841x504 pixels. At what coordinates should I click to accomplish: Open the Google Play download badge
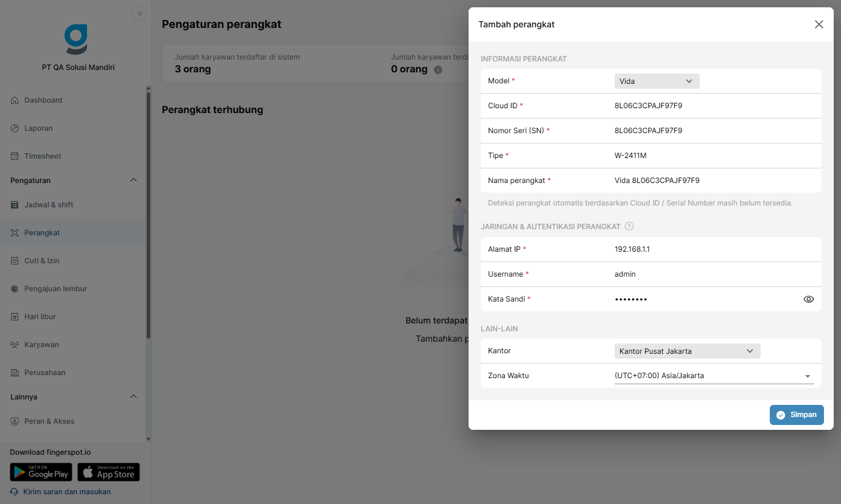click(x=41, y=472)
